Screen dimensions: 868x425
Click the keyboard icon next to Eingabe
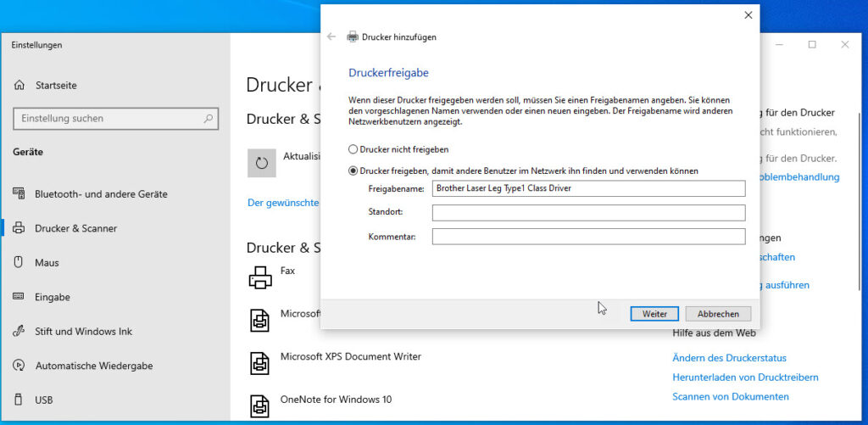19,296
